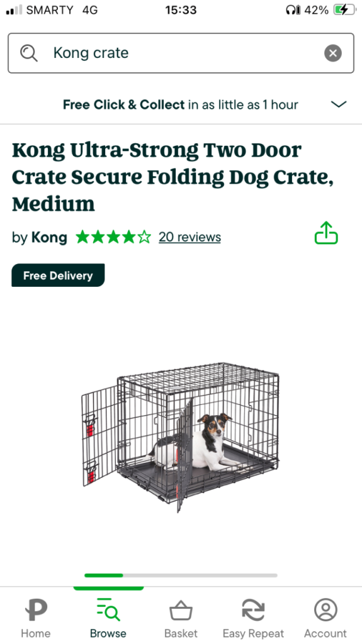
Task: Expand the Free Click & Collect chevron
Action: [x=339, y=104]
